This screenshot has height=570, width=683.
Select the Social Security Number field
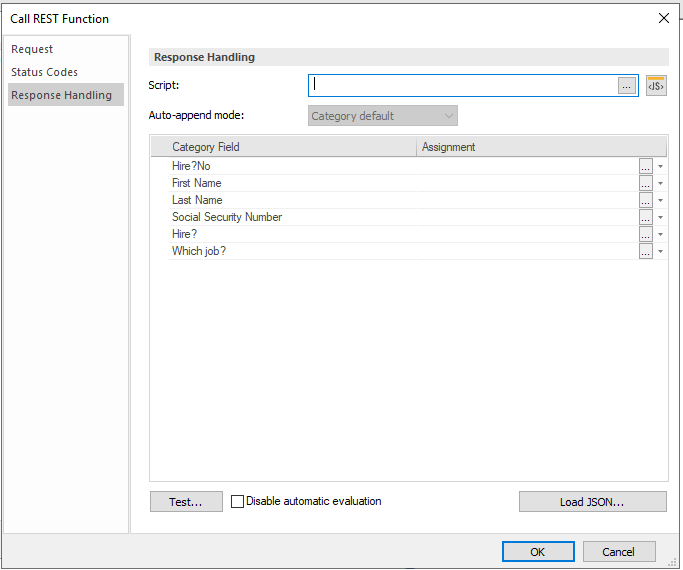tap(227, 217)
